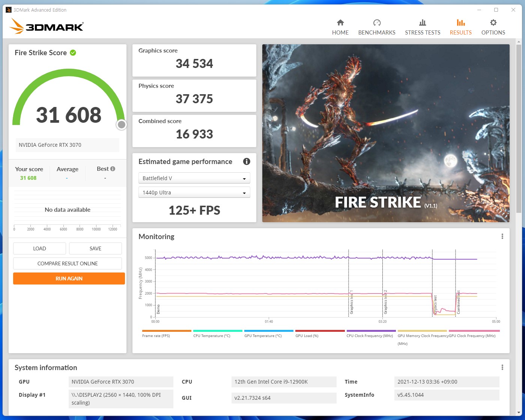Open the Options gear icon

pos(493,23)
